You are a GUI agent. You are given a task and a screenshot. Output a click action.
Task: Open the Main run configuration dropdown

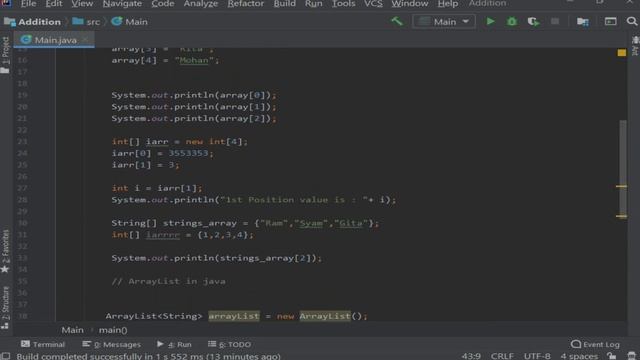444,21
